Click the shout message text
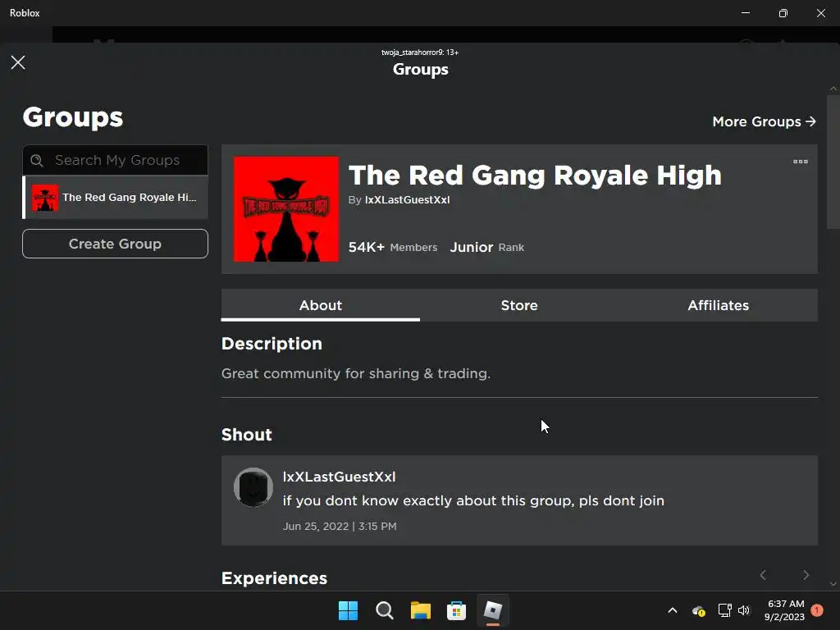The image size is (840, 630). (x=473, y=500)
